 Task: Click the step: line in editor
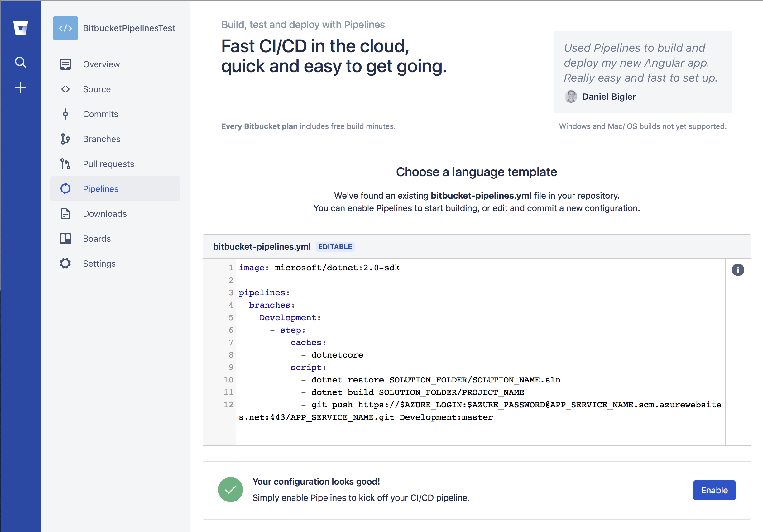287,330
